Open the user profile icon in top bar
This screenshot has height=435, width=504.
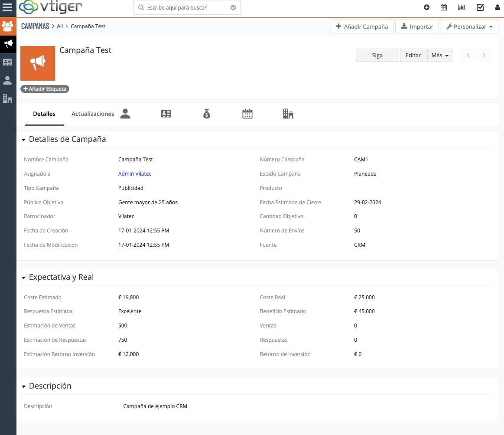(497, 7)
